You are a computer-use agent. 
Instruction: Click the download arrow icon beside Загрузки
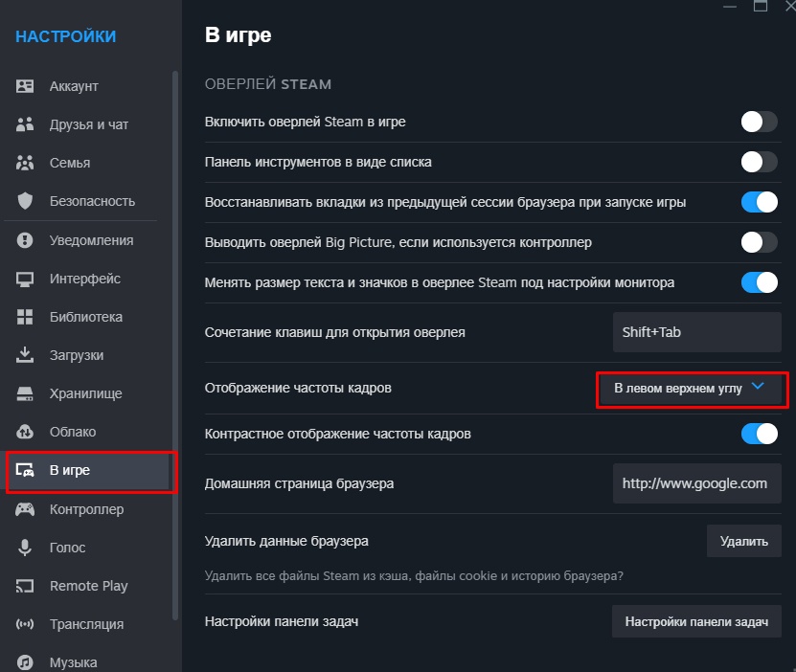25,355
